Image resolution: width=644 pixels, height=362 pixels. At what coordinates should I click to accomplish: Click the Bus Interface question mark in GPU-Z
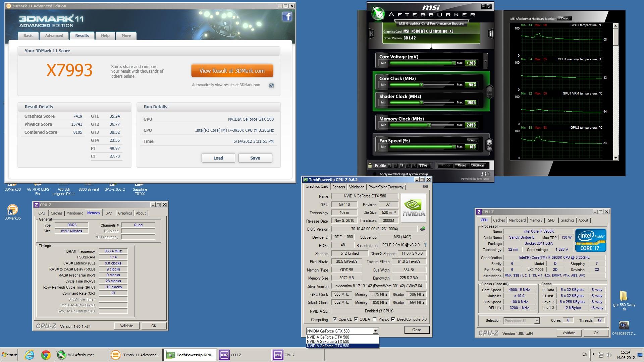pyautogui.click(x=425, y=245)
